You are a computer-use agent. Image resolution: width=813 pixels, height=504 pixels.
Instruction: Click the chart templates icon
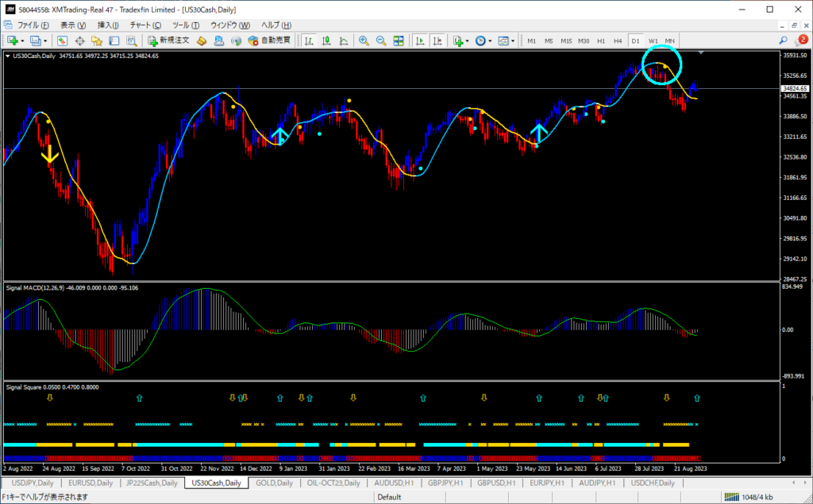(x=503, y=41)
